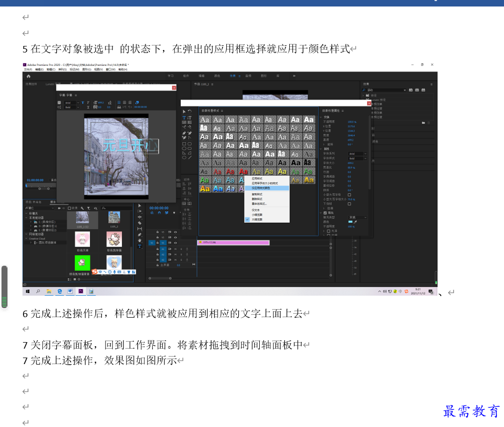Open the Arial font family dropdown in properties
504x427 pixels.
pos(358,154)
